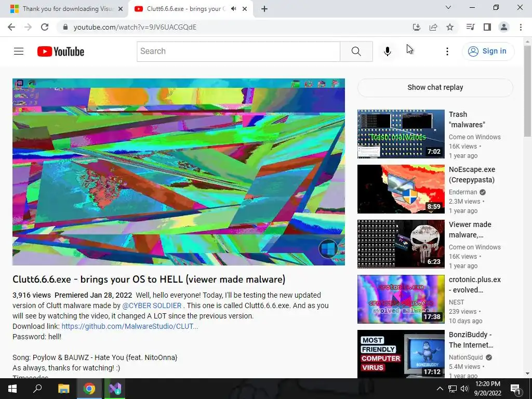Viewport: 532px width, 399px height.
Task: Toggle Chrome side panel
Action: point(487,27)
